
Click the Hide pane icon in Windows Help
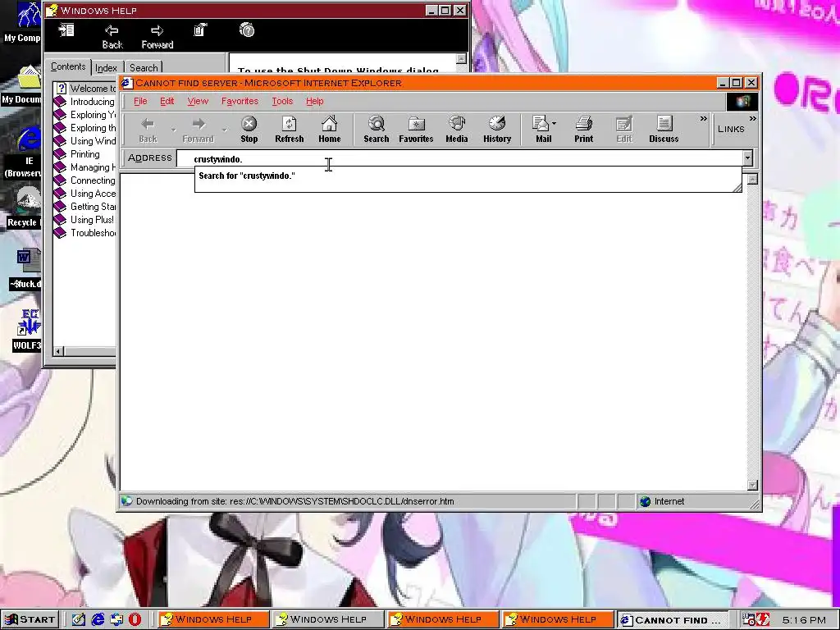66,30
